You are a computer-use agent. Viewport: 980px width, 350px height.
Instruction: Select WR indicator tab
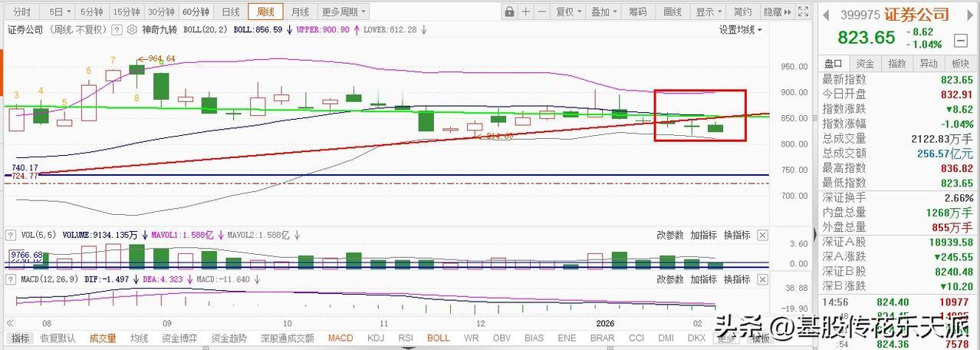click(472, 338)
